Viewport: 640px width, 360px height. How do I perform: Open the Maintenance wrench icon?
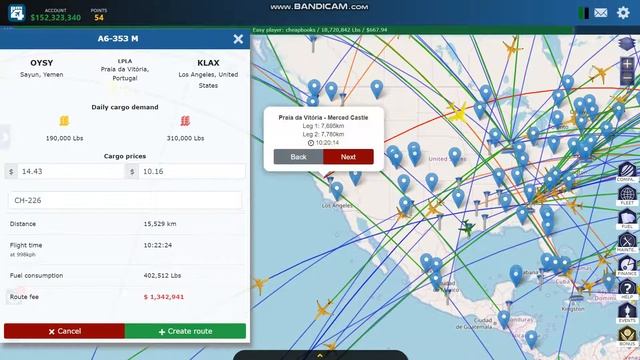pyautogui.click(x=627, y=242)
